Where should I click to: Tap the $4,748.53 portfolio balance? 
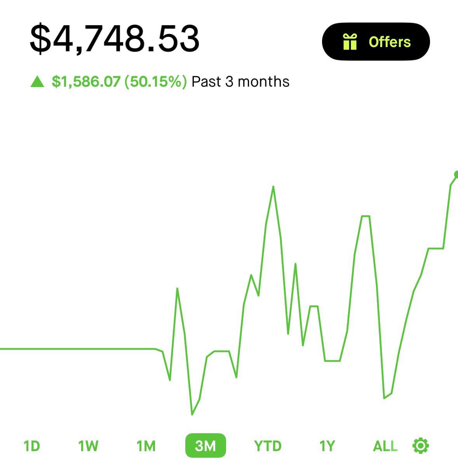(115, 38)
